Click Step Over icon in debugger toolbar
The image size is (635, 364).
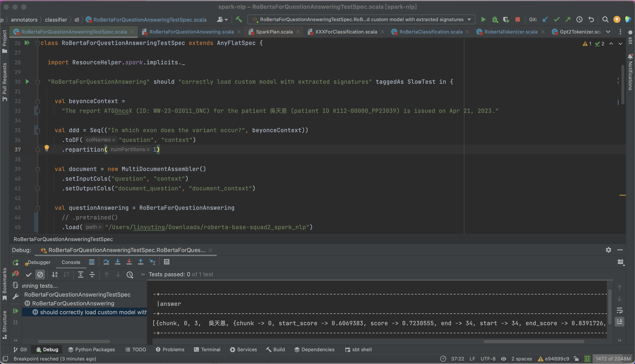pos(106,262)
